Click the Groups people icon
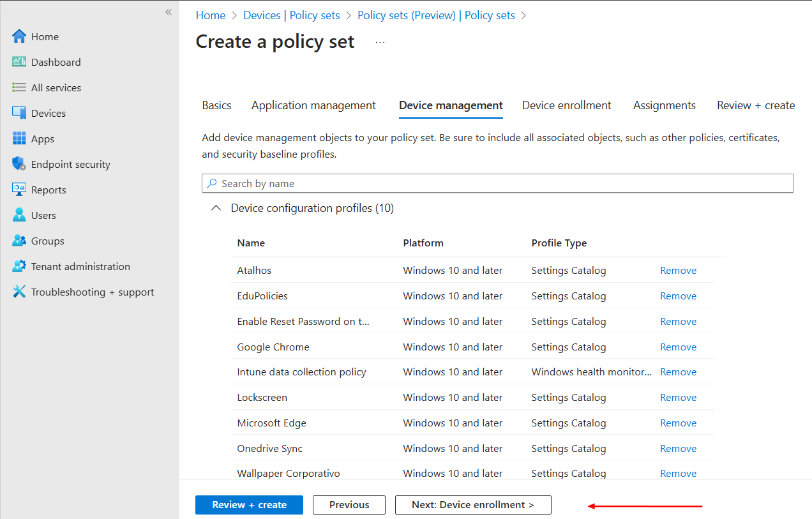The height and width of the screenshot is (519, 812). pos(19,241)
